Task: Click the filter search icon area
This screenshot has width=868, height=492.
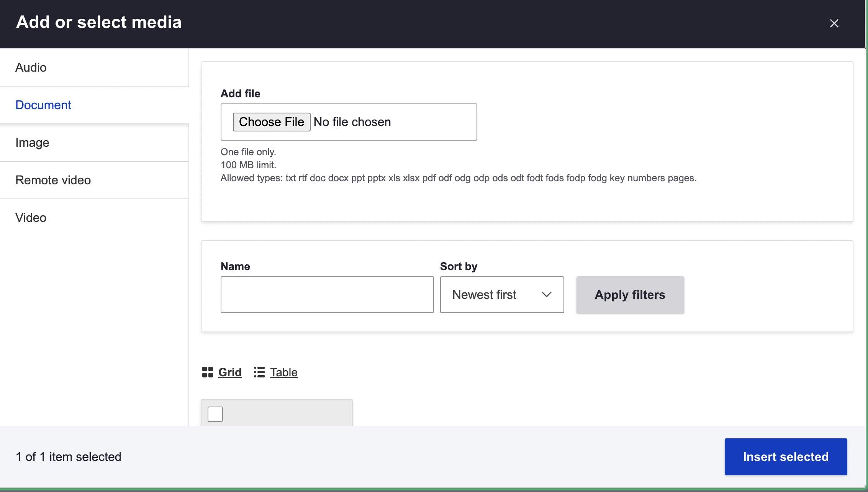Action: pos(630,295)
